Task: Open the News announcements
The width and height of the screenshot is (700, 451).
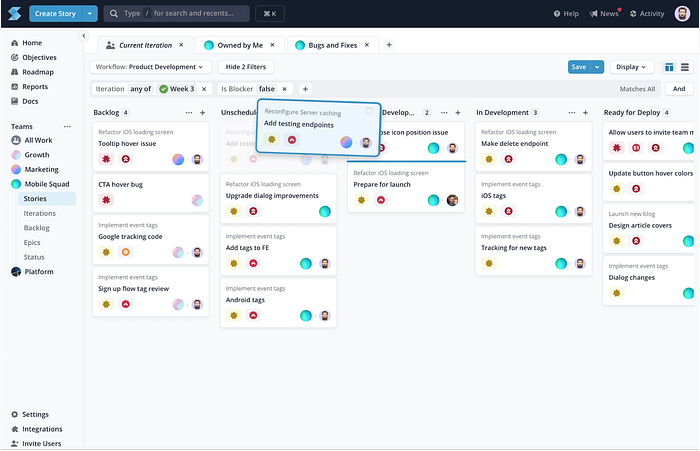Action: click(x=604, y=14)
